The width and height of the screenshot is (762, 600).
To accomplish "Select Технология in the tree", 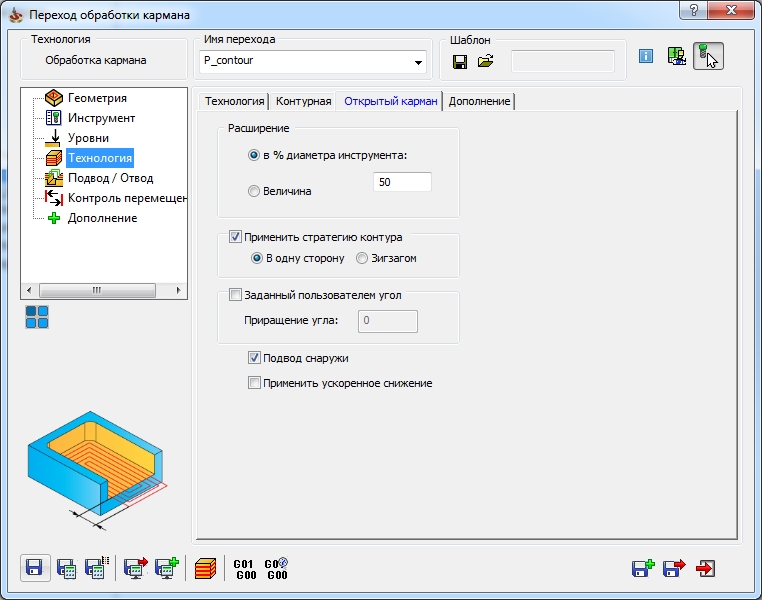I will tap(100, 158).
